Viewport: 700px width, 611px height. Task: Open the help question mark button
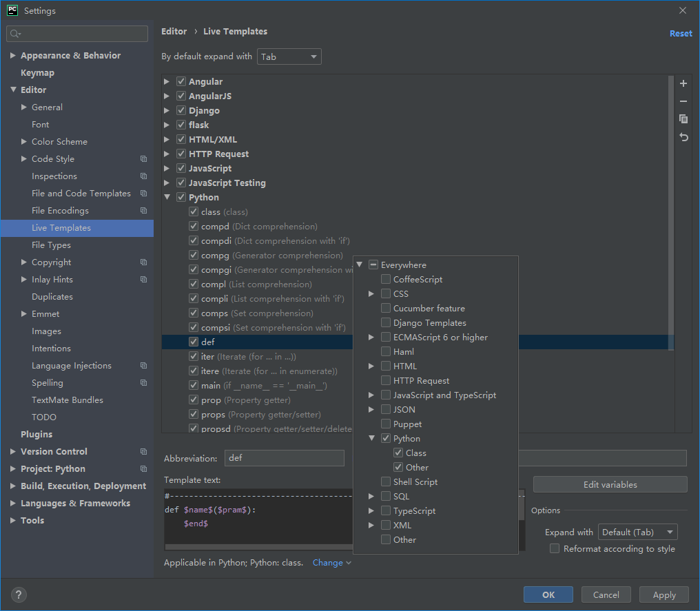pos(19,594)
